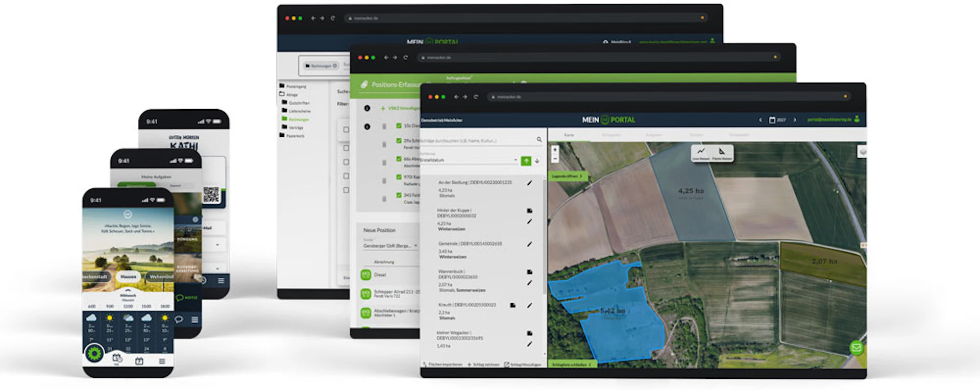980x390 pixels.
Task: Select the Hausen location tab on phone
Action: coord(128,277)
